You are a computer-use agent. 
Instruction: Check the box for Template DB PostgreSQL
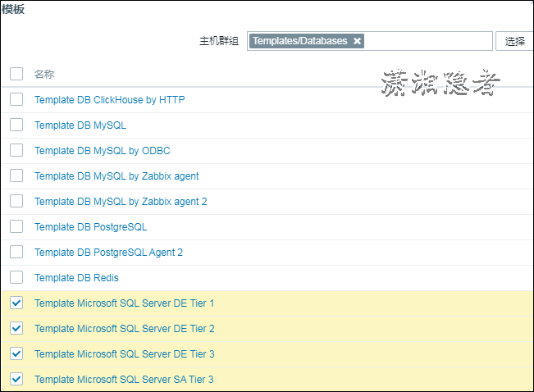pyautogui.click(x=16, y=226)
